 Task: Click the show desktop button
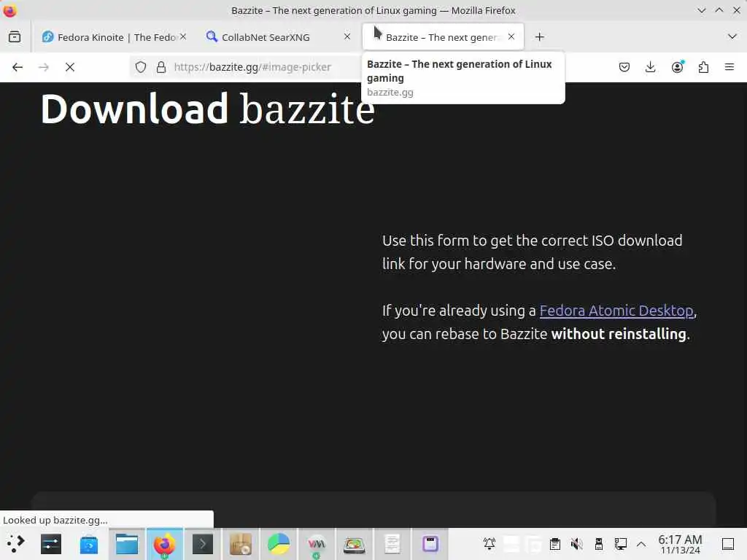point(728,544)
